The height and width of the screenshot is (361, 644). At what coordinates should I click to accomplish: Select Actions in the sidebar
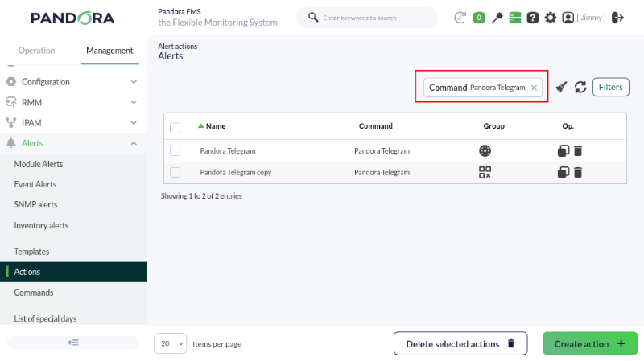click(x=73, y=272)
